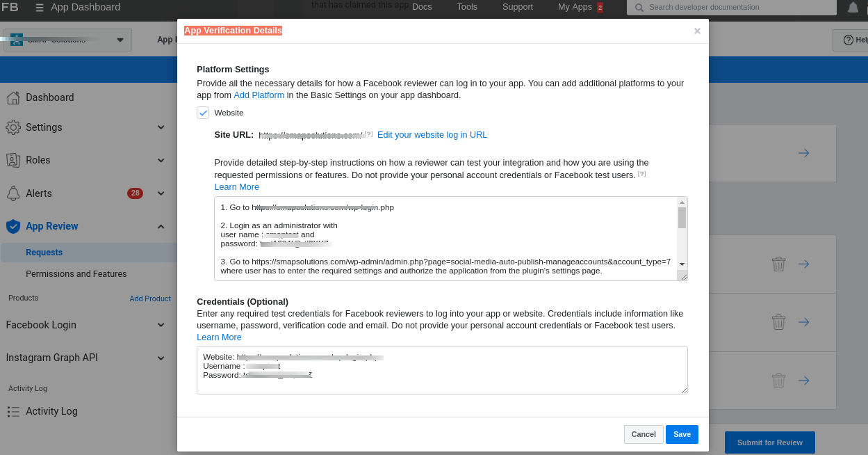Expand the Facebook Login product section
The width and height of the screenshot is (868, 455).
[161, 325]
